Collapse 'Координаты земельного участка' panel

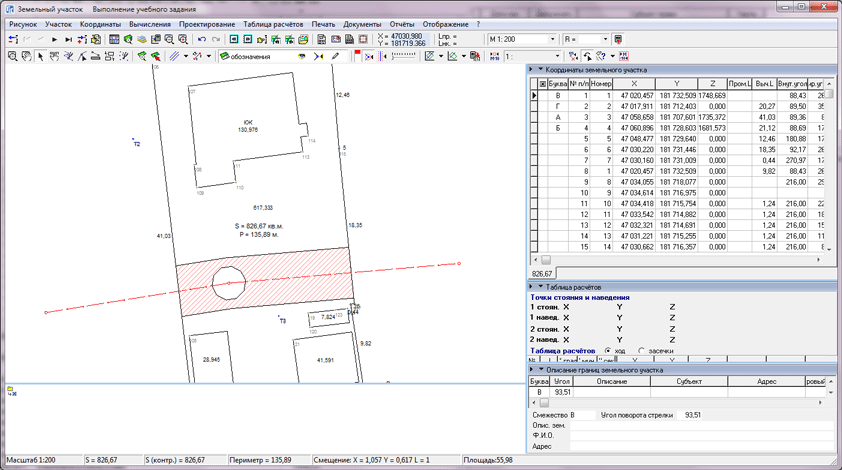[540, 69]
